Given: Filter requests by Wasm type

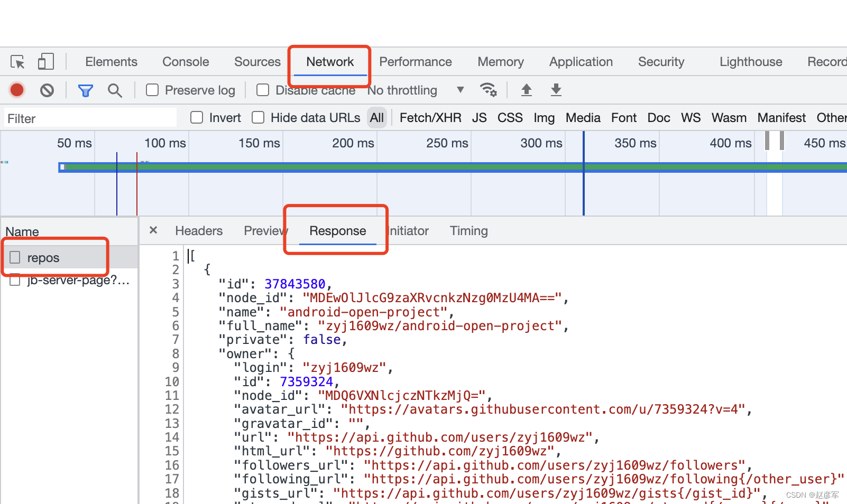Looking at the screenshot, I should [x=729, y=118].
